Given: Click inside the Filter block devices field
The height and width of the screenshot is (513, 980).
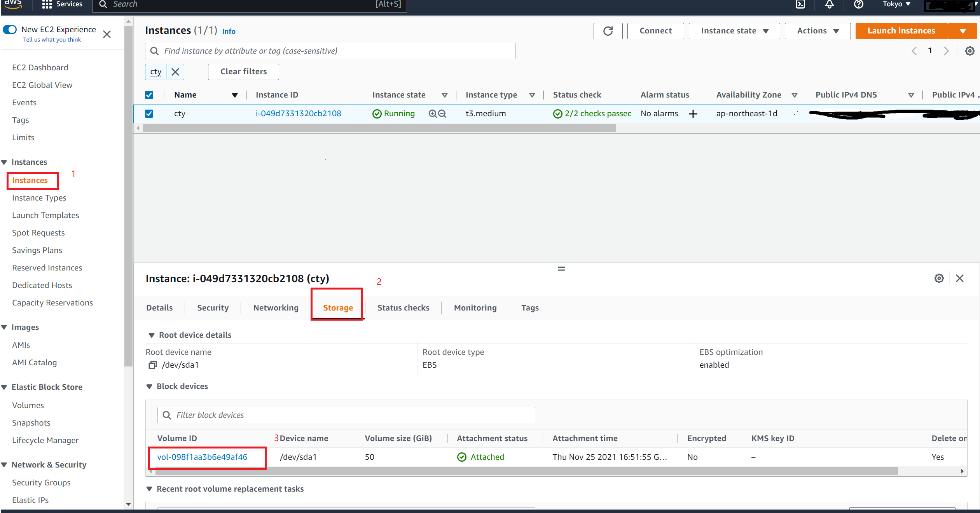Looking at the screenshot, I should point(346,415).
